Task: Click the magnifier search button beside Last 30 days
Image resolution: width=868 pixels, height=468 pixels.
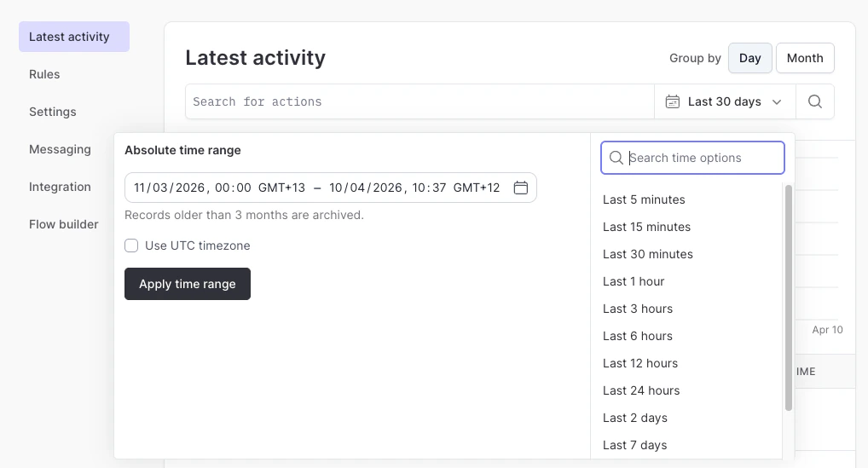Action: point(815,101)
